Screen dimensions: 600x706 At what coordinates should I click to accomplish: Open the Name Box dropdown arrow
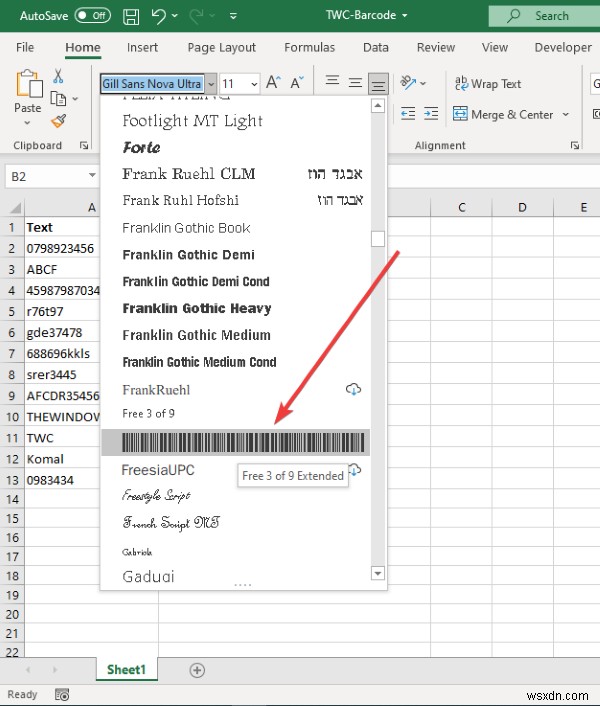point(92,175)
